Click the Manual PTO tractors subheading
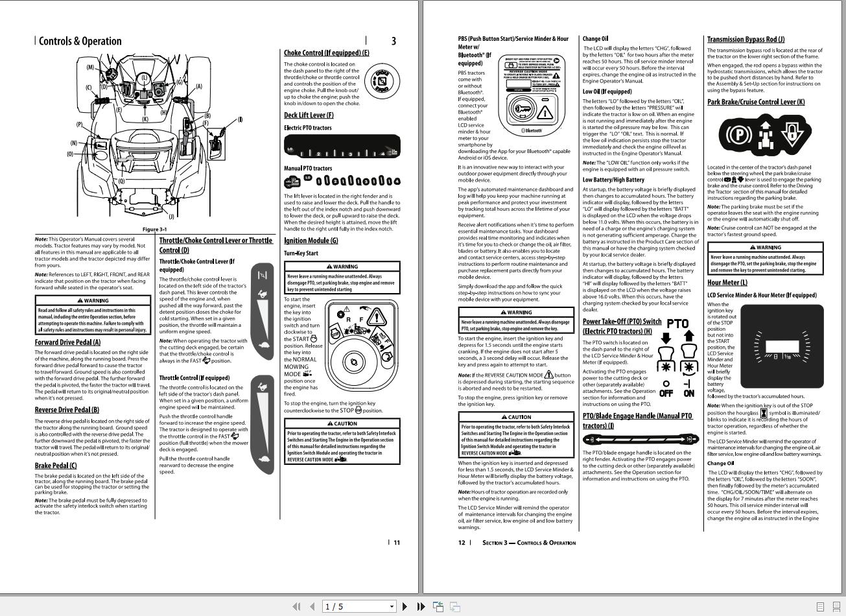 [x=308, y=169]
